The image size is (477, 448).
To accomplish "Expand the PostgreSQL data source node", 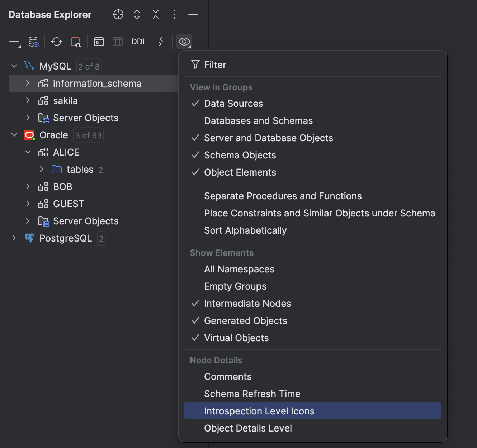I will [14, 238].
